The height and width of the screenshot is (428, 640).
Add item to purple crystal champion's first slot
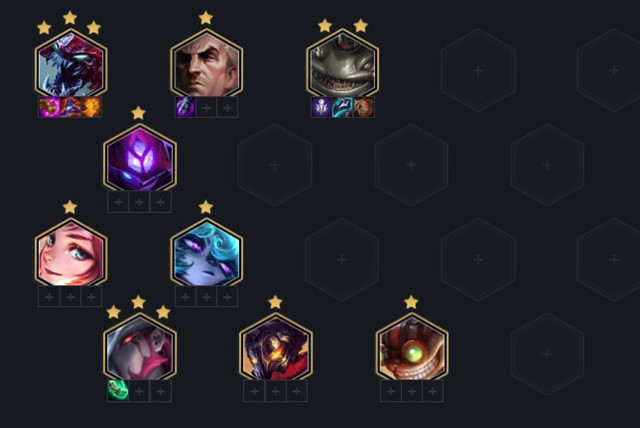point(118,202)
